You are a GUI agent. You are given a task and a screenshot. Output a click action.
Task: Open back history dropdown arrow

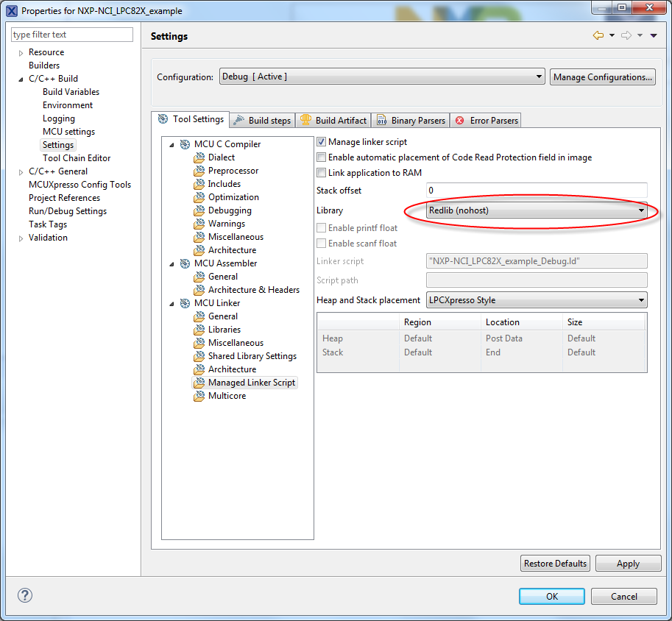(612, 35)
